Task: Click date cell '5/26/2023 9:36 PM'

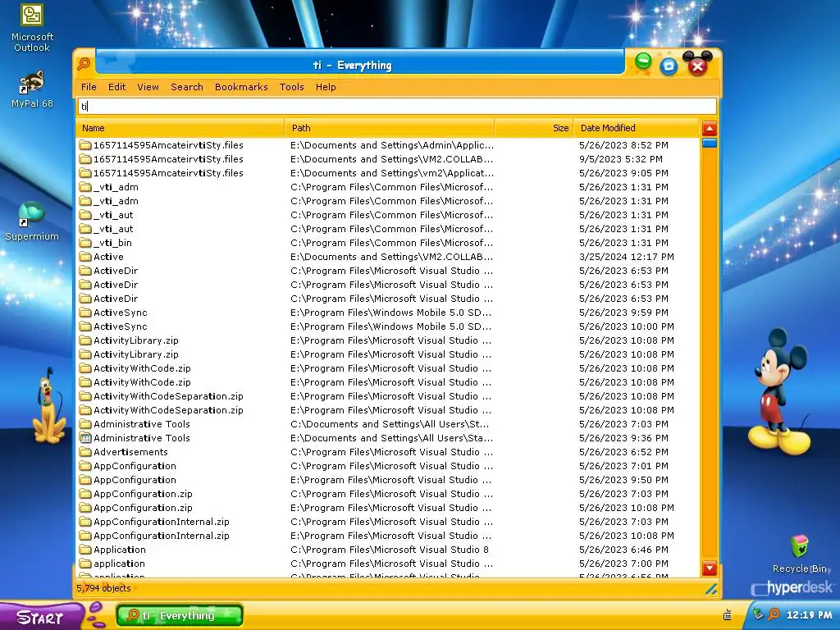Action: click(623, 438)
